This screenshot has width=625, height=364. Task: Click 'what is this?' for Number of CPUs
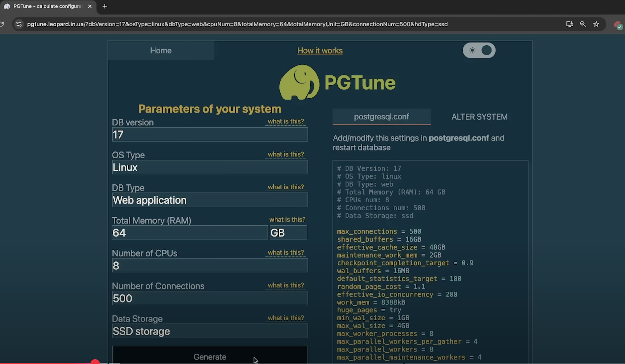286,252
